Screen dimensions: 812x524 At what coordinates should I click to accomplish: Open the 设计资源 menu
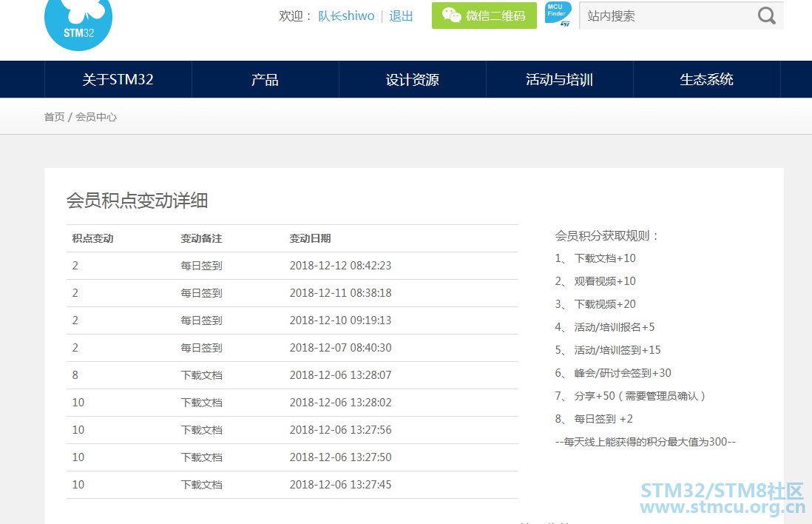(x=412, y=79)
